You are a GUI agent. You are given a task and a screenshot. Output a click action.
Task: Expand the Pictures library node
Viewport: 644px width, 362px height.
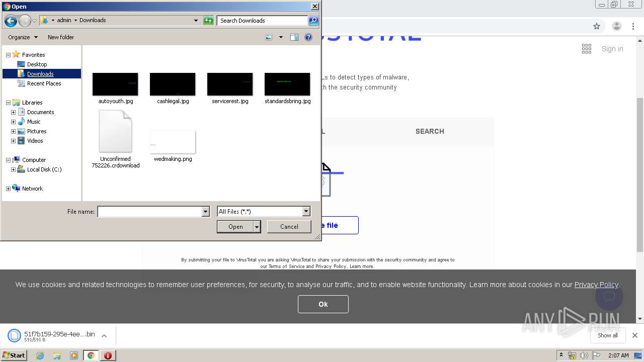[13, 131]
